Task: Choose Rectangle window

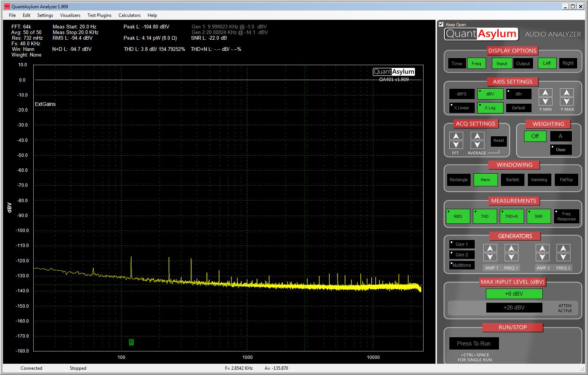Action: 459,180
